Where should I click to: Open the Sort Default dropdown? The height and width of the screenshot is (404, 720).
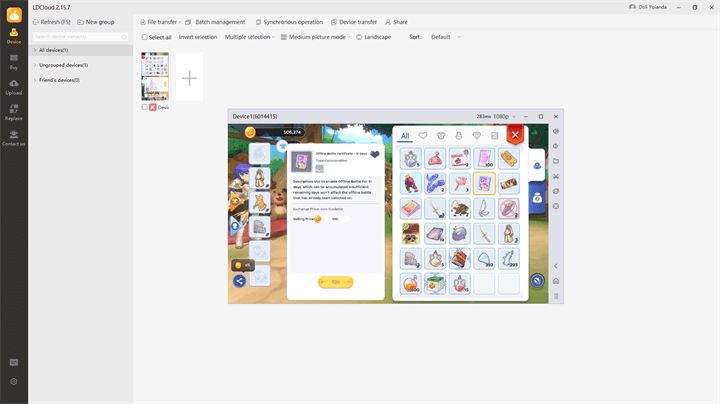pos(445,37)
